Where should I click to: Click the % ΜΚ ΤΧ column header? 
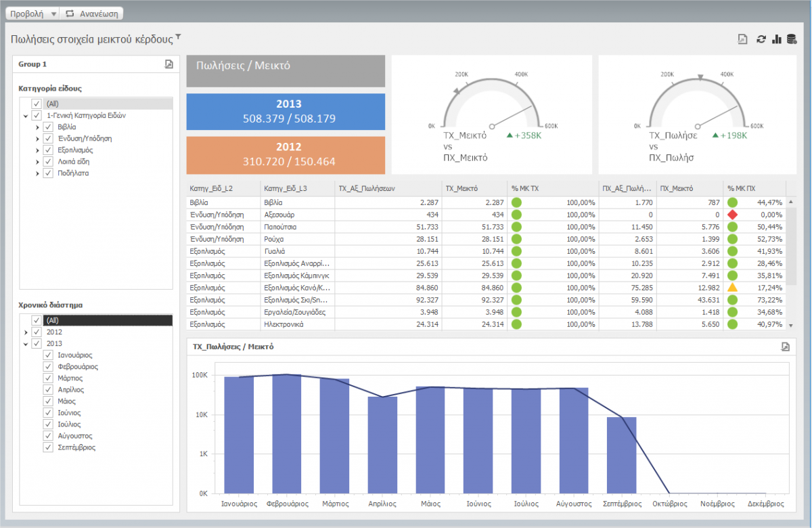[x=553, y=188]
